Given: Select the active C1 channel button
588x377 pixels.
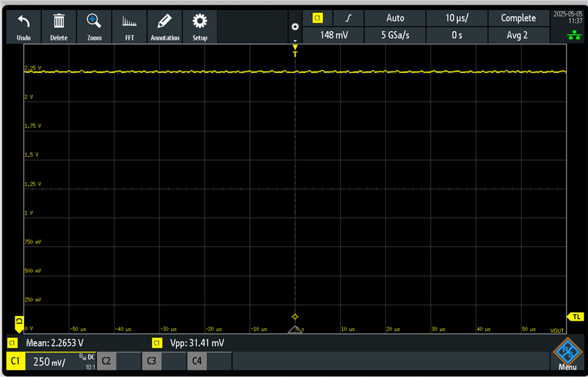Looking at the screenshot, I should click(15, 361).
